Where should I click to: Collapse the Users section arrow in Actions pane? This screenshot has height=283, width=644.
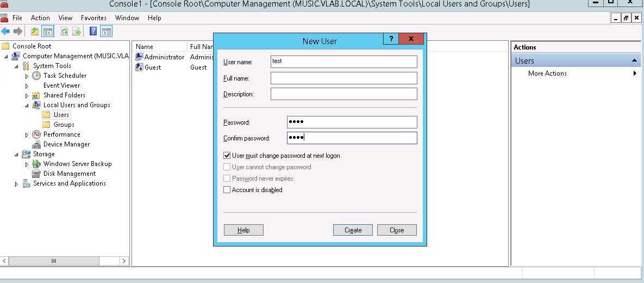tap(635, 60)
